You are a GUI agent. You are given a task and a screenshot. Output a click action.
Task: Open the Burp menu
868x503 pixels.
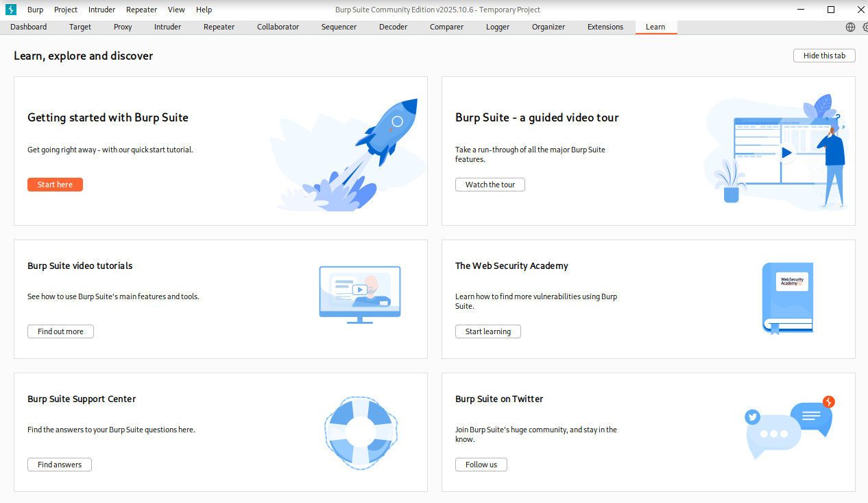point(35,10)
